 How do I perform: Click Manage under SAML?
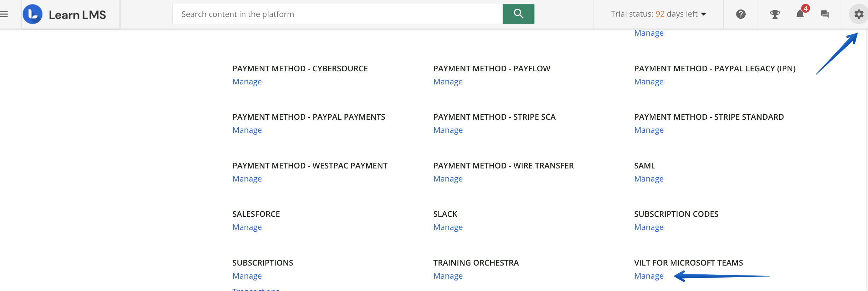pos(649,179)
